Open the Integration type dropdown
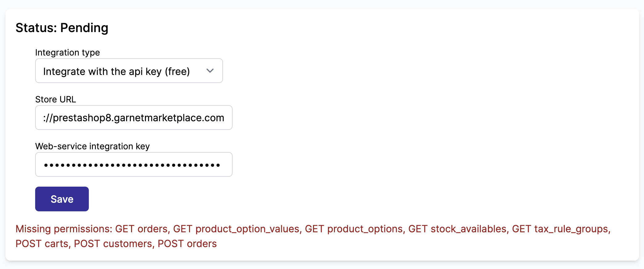Viewport: 644px width, 269px height. [x=129, y=71]
